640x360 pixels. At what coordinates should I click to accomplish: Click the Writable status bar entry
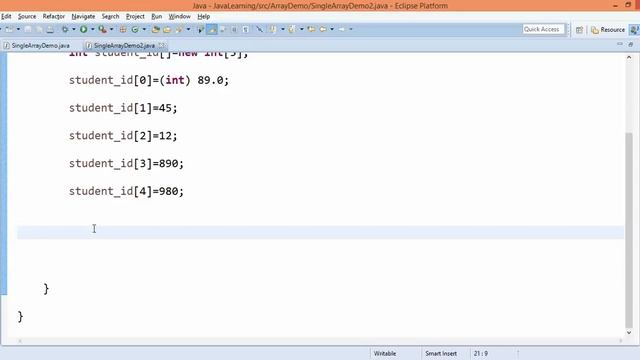click(x=385, y=353)
